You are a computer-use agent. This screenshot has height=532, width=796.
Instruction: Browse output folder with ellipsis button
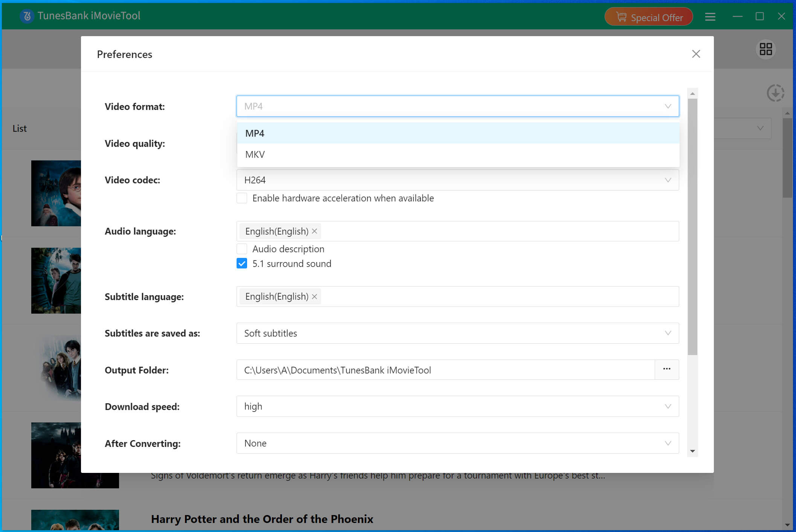667,370
